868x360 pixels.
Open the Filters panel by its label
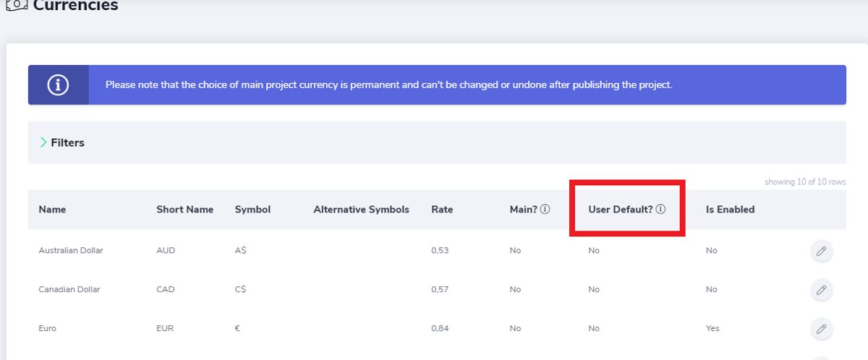click(x=67, y=142)
